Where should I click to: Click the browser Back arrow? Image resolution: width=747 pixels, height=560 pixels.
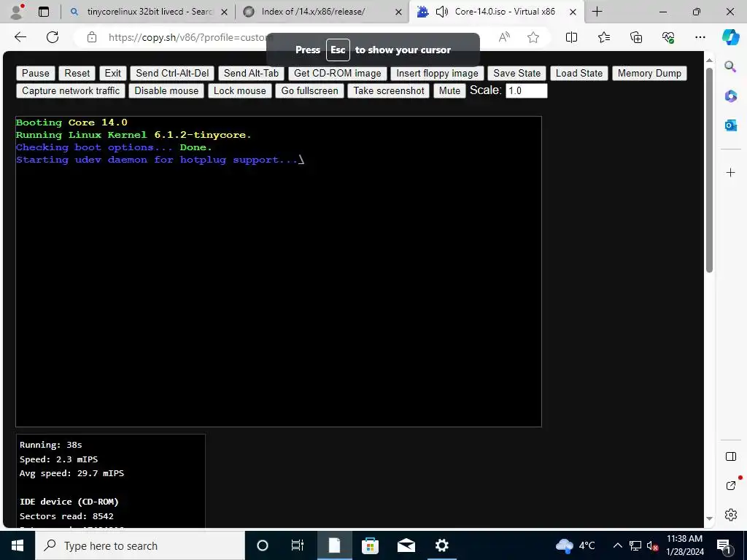tap(20, 37)
